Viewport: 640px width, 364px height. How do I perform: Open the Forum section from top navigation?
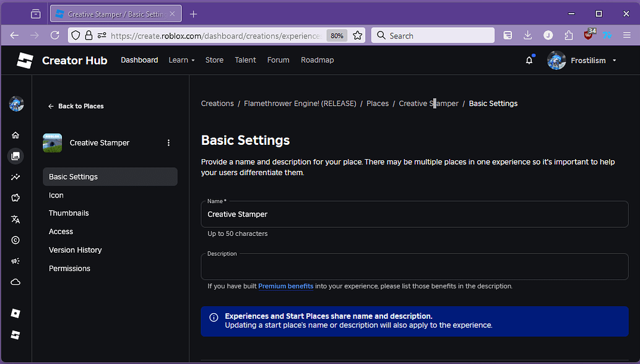(x=278, y=59)
